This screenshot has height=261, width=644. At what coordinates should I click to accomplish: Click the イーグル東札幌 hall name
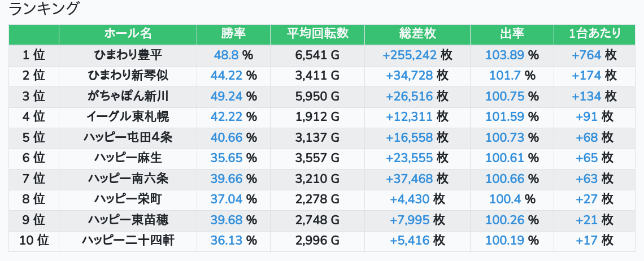pyautogui.click(x=128, y=117)
